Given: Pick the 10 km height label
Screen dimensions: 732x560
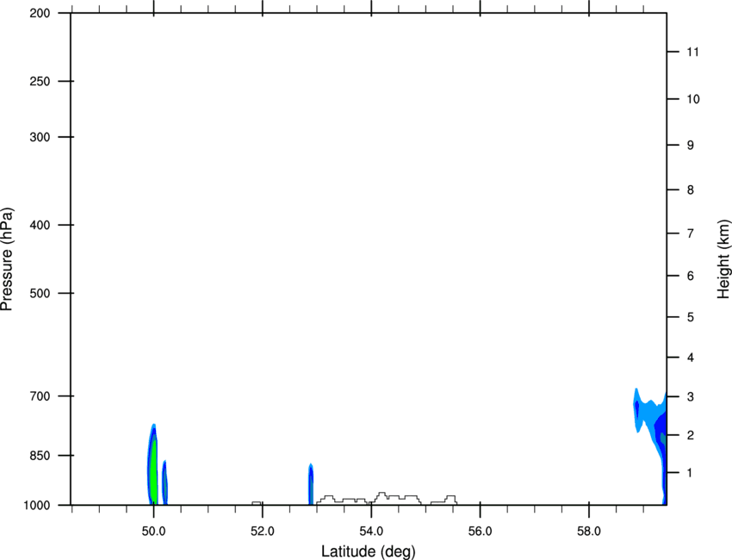Looking at the screenshot, I should pyautogui.click(x=693, y=99).
